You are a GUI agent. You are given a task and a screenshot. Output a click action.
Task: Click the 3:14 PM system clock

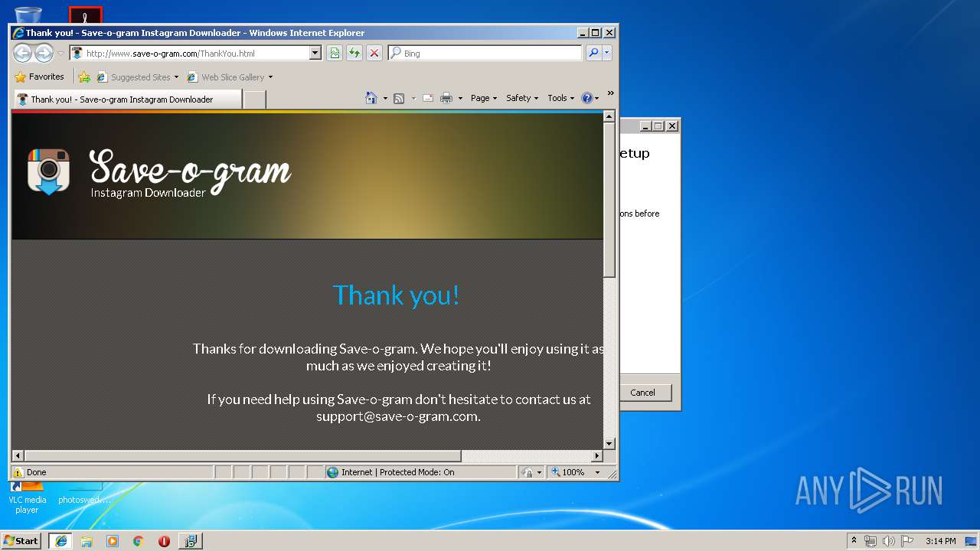tap(940, 541)
